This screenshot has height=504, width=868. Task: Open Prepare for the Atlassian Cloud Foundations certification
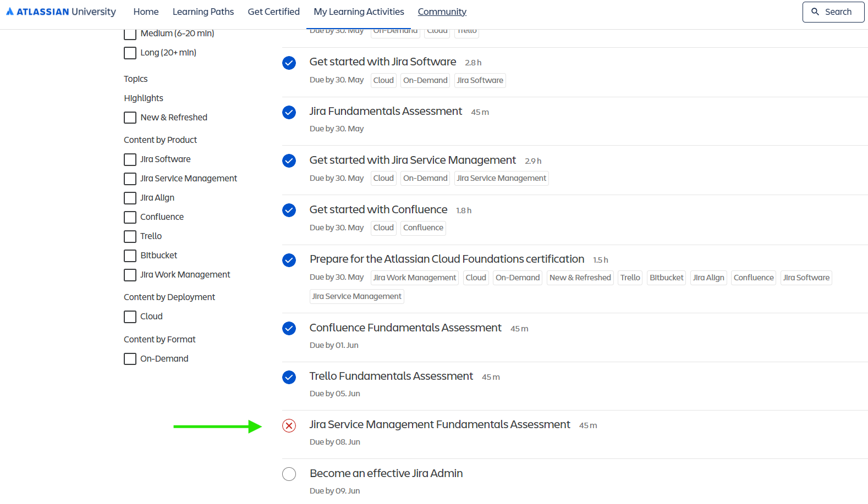point(447,259)
